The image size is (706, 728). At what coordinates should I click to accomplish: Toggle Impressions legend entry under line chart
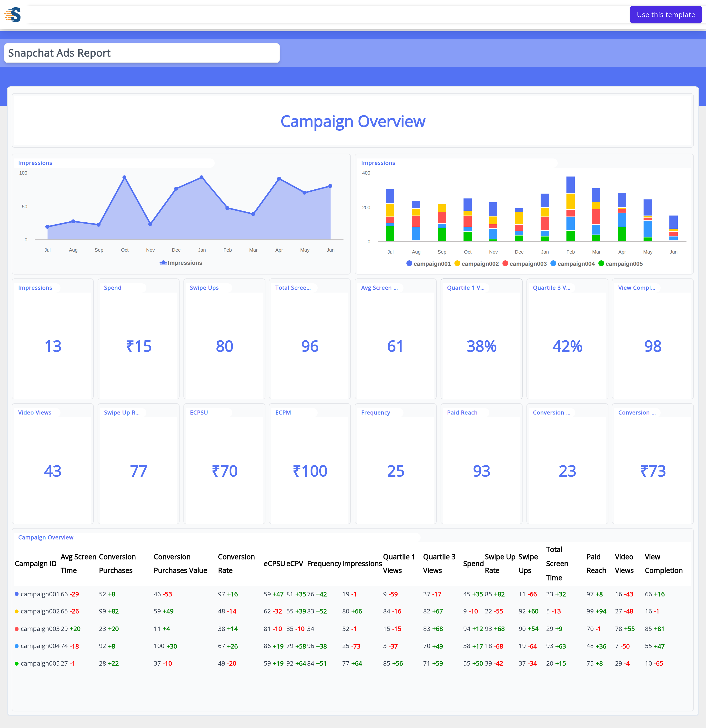[x=181, y=263]
